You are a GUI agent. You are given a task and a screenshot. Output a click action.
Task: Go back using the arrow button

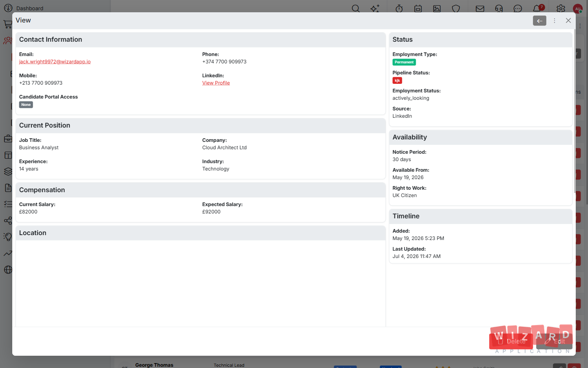539,20
